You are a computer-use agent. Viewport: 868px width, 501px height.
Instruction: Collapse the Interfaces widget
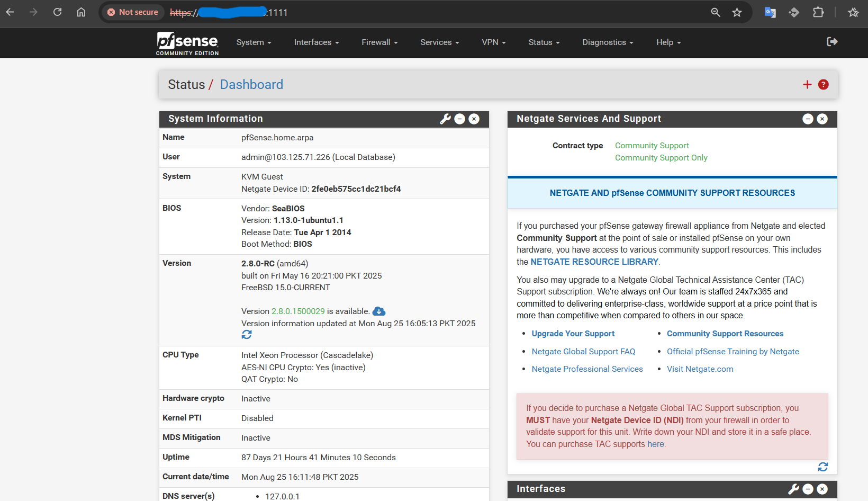[808, 489]
